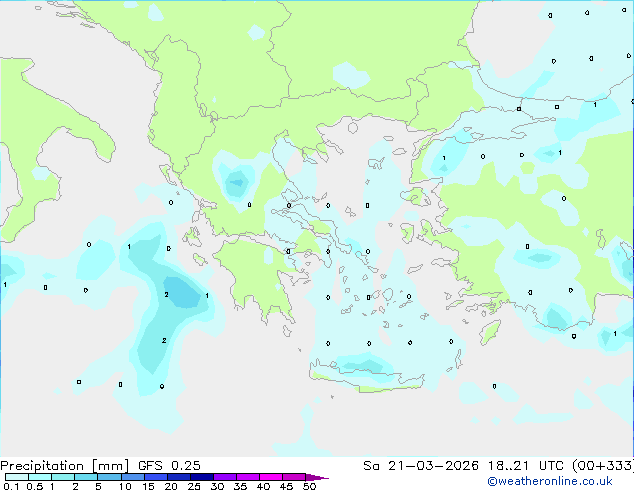The image size is (634, 490).
Task: Click the legend value "15"
Action: click(x=148, y=486)
